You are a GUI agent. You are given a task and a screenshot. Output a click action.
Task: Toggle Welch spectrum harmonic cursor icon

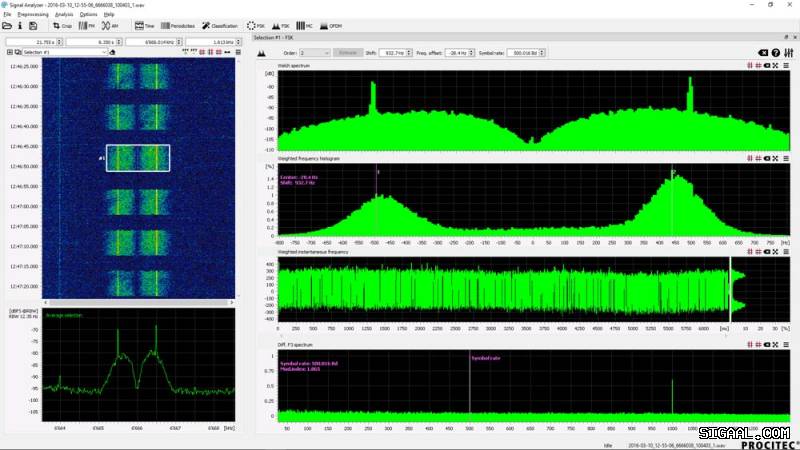pos(758,65)
